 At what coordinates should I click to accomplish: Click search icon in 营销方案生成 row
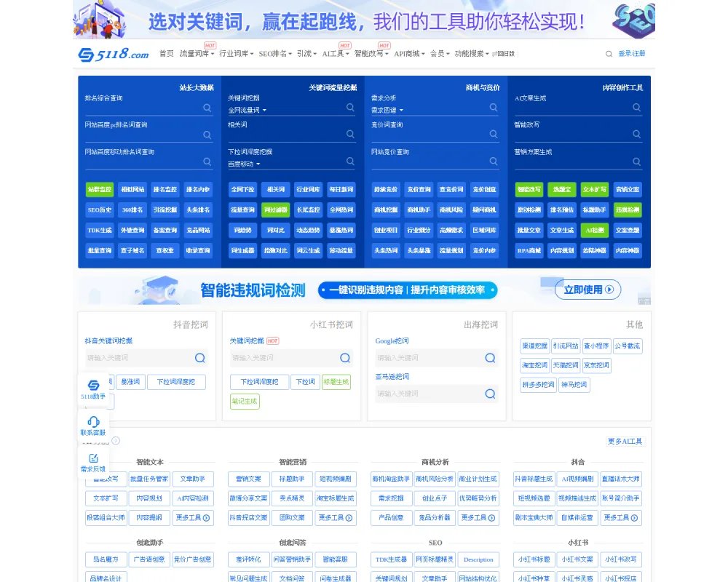pyautogui.click(x=636, y=162)
